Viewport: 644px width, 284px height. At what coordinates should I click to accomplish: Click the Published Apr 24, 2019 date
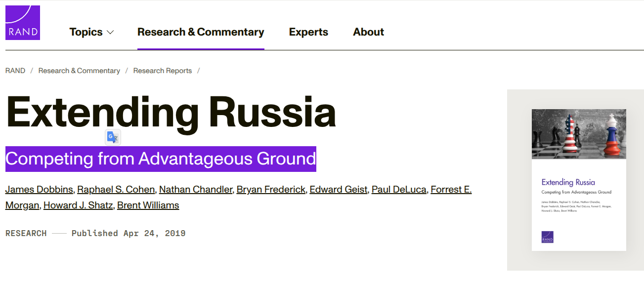[129, 233]
